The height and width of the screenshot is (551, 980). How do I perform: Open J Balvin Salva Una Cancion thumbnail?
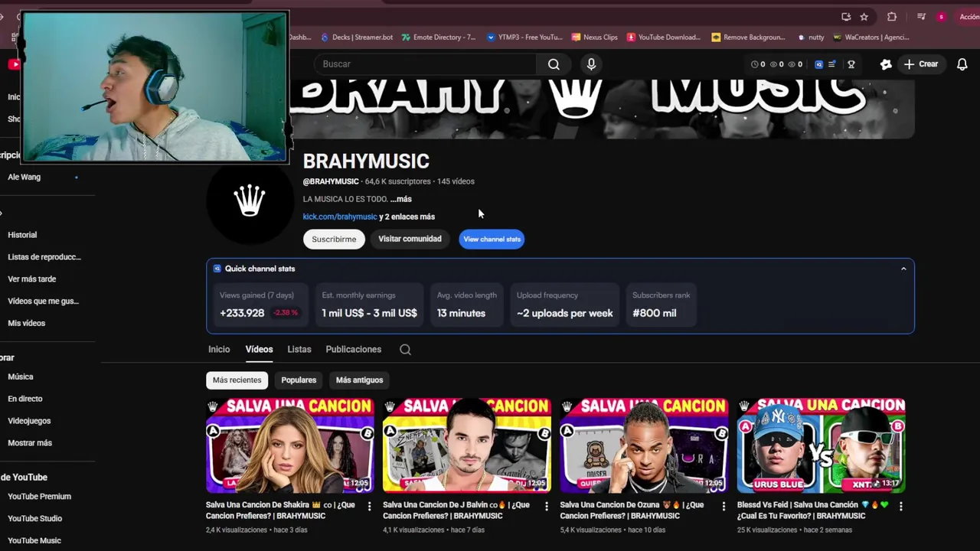[467, 445]
